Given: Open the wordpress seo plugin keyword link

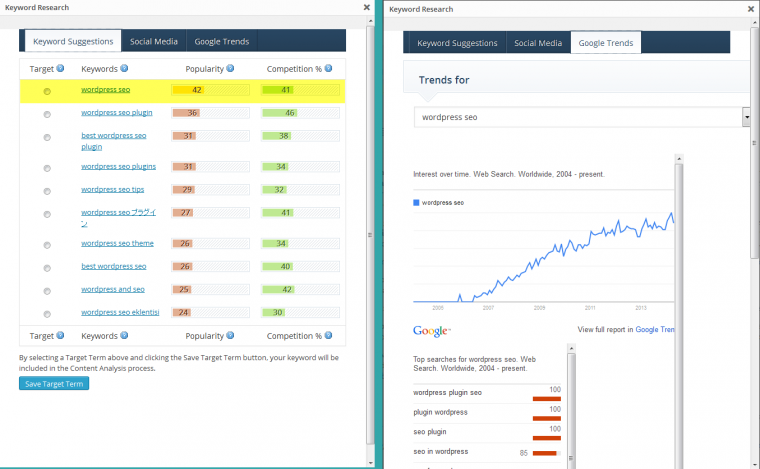Looking at the screenshot, I should (117, 112).
